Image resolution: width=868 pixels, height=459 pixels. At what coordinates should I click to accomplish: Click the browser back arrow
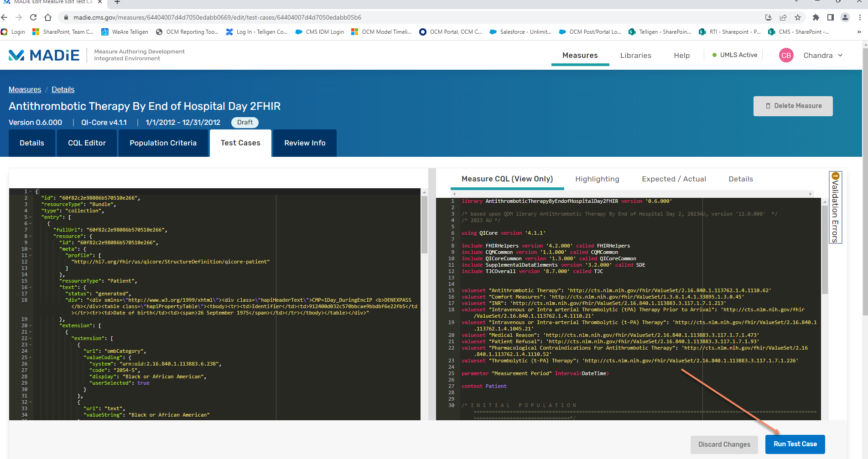pos(5,17)
